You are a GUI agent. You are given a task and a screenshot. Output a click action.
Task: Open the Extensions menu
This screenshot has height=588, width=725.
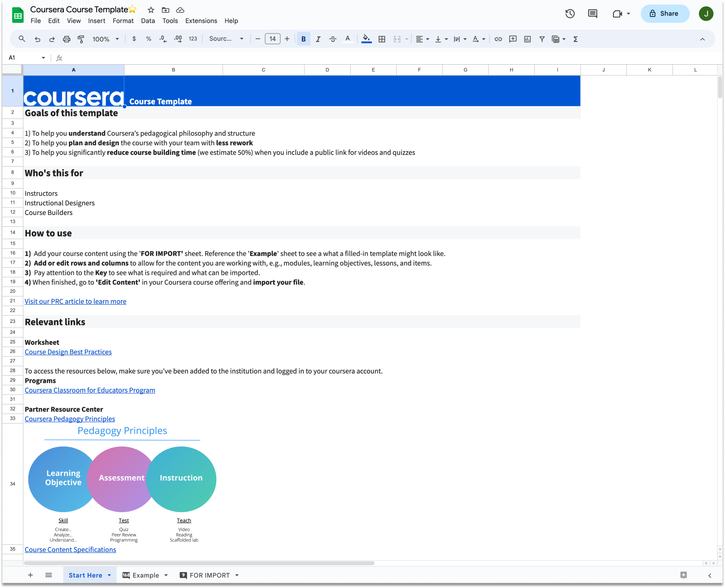pos(201,21)
